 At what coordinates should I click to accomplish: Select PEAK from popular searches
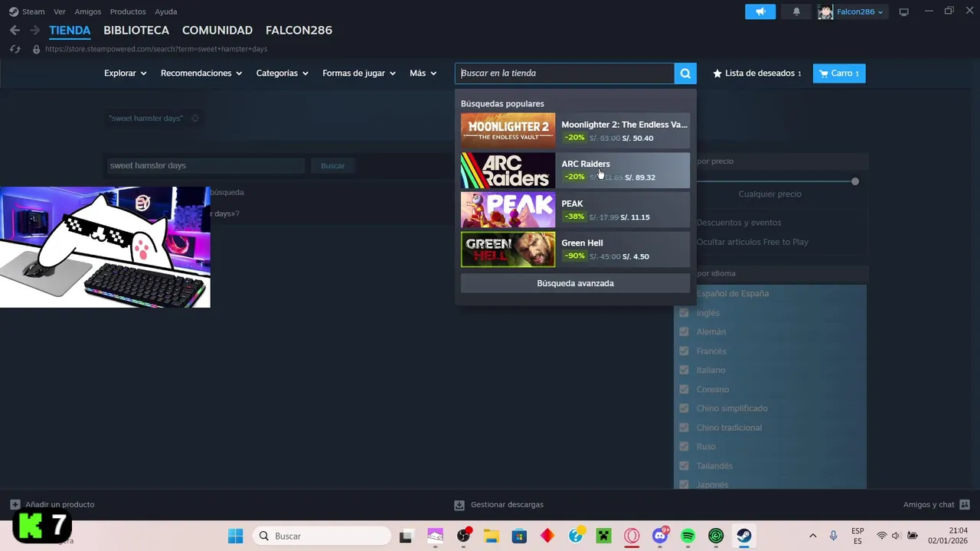coord(575,210)
